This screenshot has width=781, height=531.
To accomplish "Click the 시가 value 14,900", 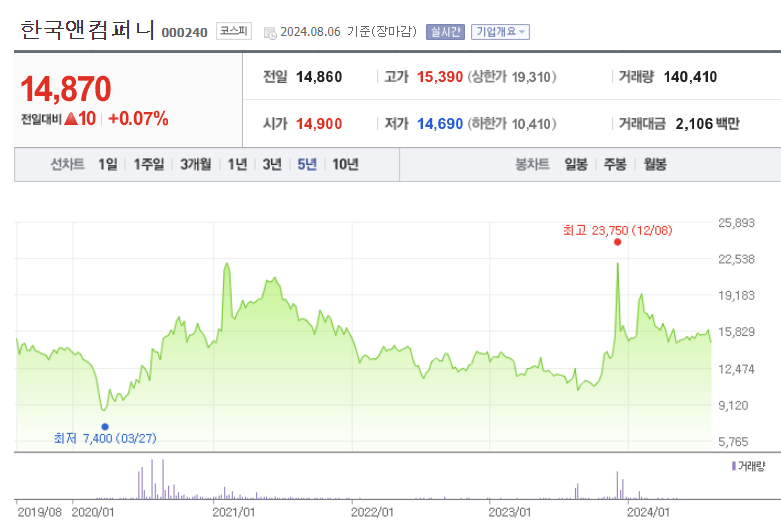I will tap(319, 124).
